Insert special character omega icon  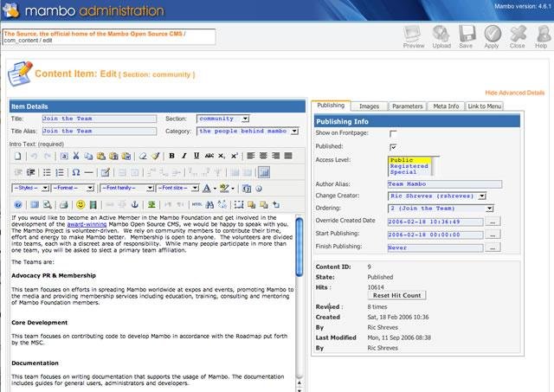(75, 172)
